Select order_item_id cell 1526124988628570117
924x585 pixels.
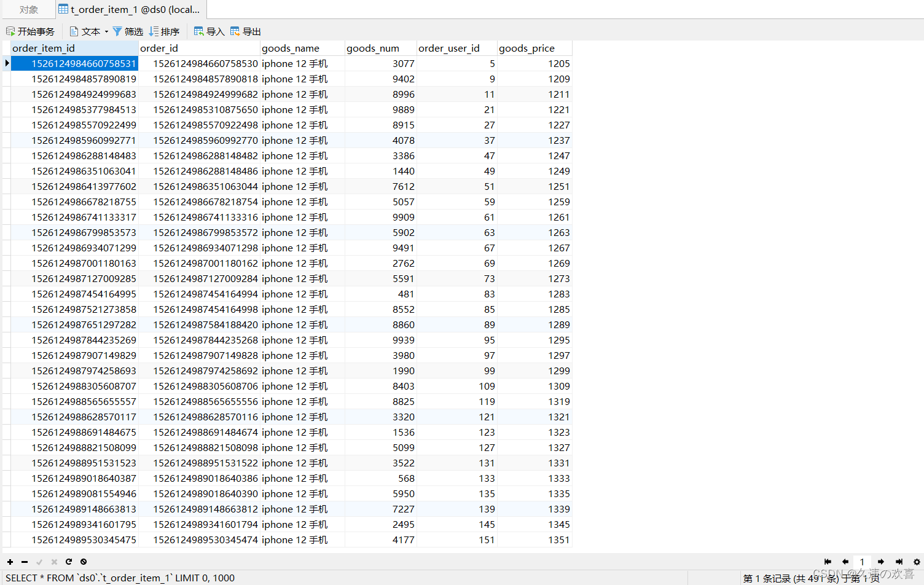(74, 417)
